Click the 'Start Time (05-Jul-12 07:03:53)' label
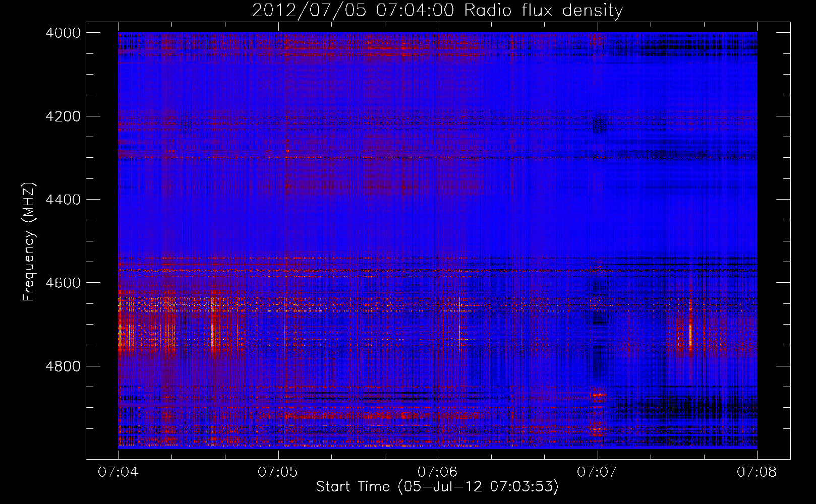 (437, 487)
